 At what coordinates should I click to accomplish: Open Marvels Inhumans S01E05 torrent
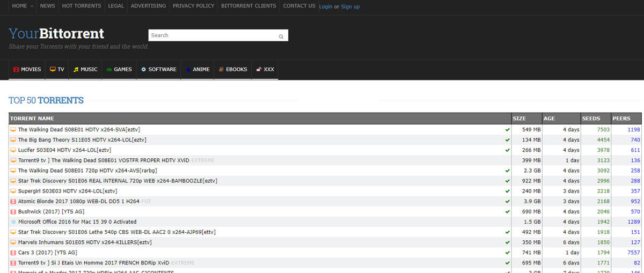pyautogui.click(x=85, y=242)
